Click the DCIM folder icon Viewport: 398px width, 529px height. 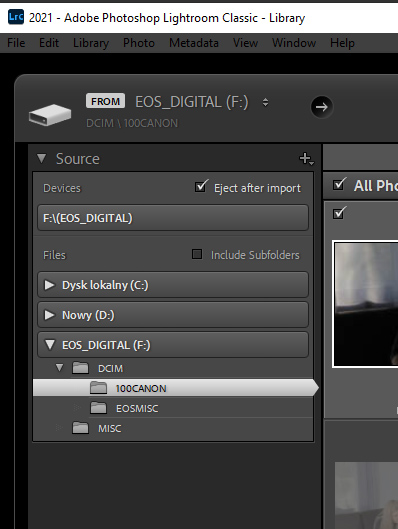pyautogui.click(x=80, y=368)
